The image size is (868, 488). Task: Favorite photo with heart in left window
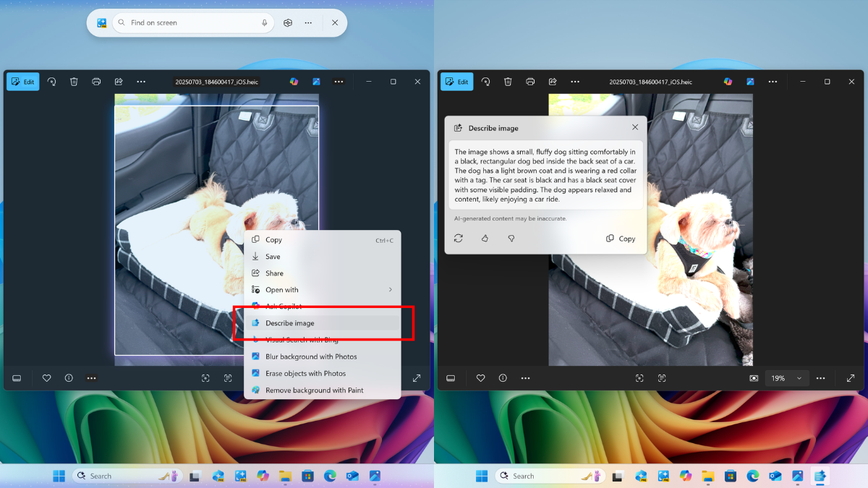46,378
